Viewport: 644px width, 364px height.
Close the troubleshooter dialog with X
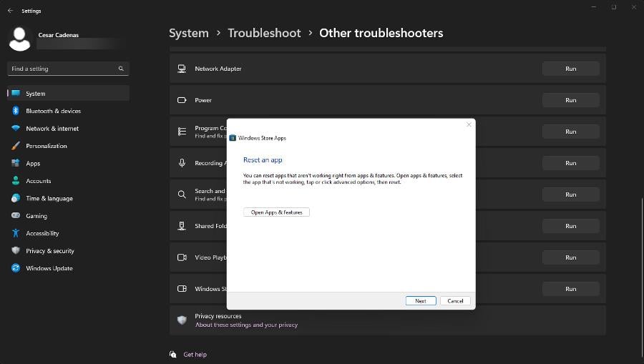tap(469, 124)
